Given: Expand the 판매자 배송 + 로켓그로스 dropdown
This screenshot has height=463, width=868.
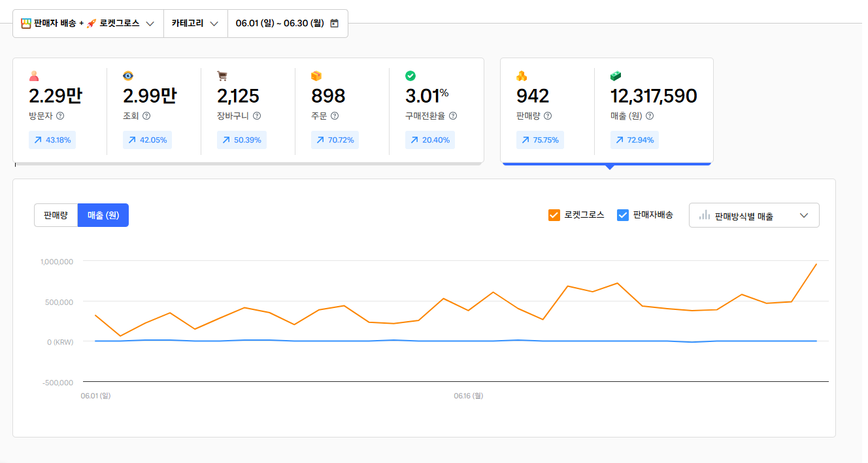Looking at the screenshot, I should (88, 24).
